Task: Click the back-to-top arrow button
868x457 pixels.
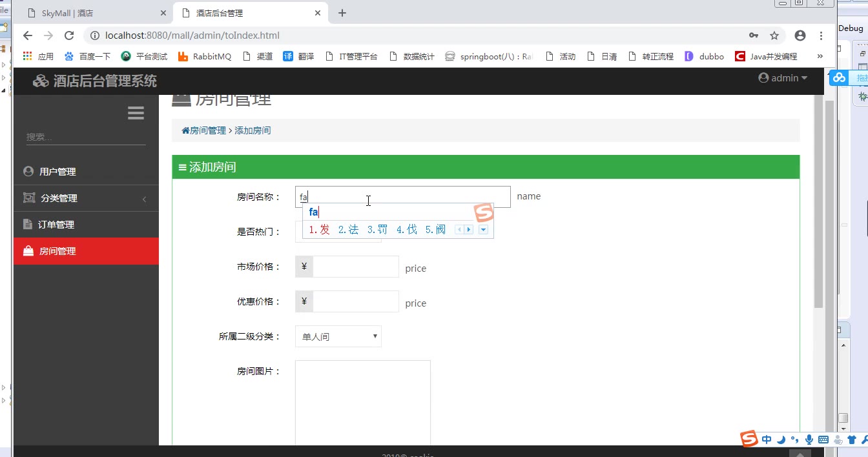Action: coord(800,453)
